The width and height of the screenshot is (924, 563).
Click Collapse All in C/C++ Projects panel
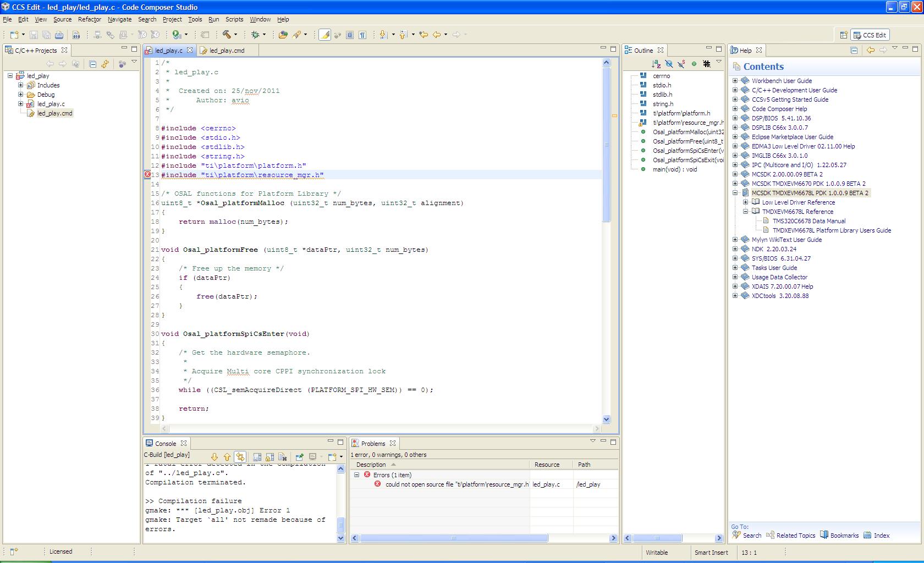(x=92, y=64)
